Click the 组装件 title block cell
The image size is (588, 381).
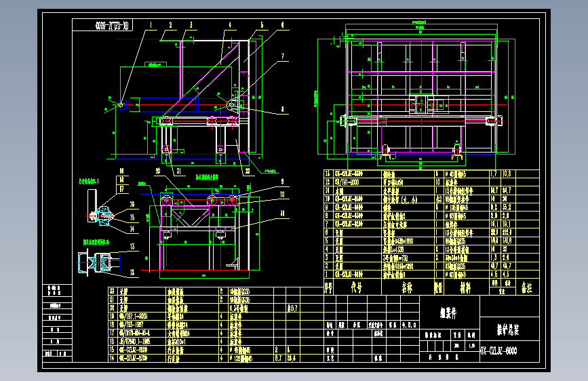click(x=448, y=313)
